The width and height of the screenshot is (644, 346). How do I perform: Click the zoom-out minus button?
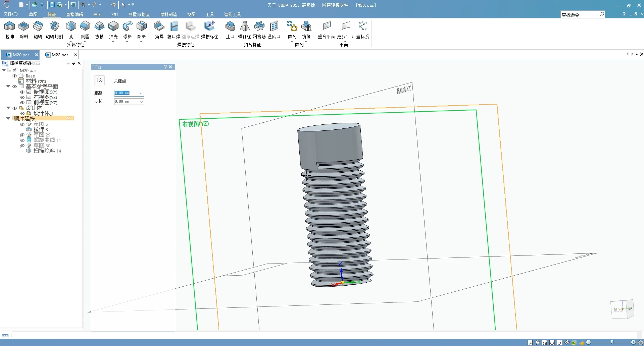coord(588,342)
